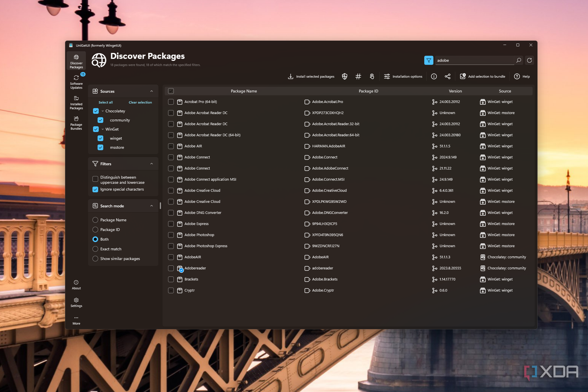Disable Ignore special characters
Viewport: 588px width, 392px height.
[x=95, y=189]
